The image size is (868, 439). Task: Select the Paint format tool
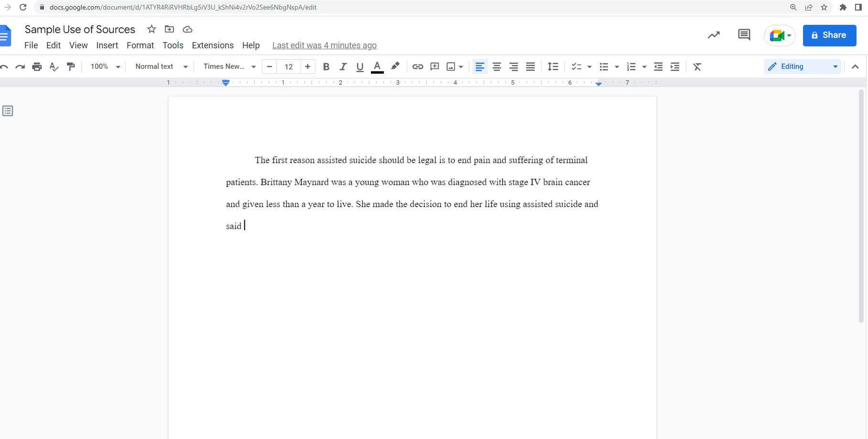71,66
